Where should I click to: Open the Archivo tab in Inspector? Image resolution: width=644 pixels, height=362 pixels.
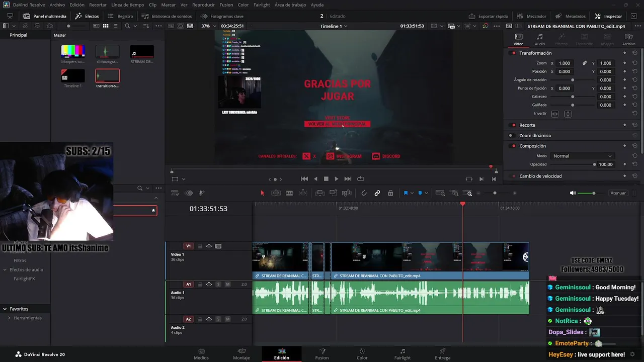(629, 39)
